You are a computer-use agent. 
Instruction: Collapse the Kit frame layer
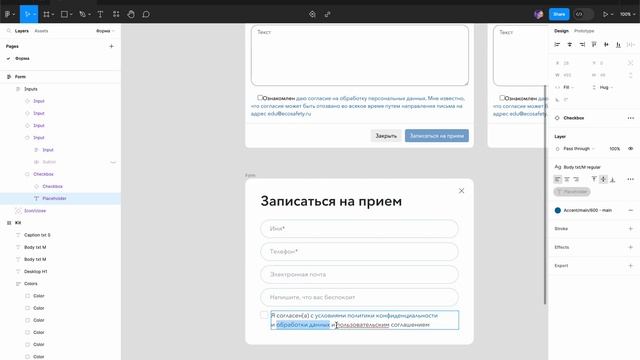coord(9,223)
